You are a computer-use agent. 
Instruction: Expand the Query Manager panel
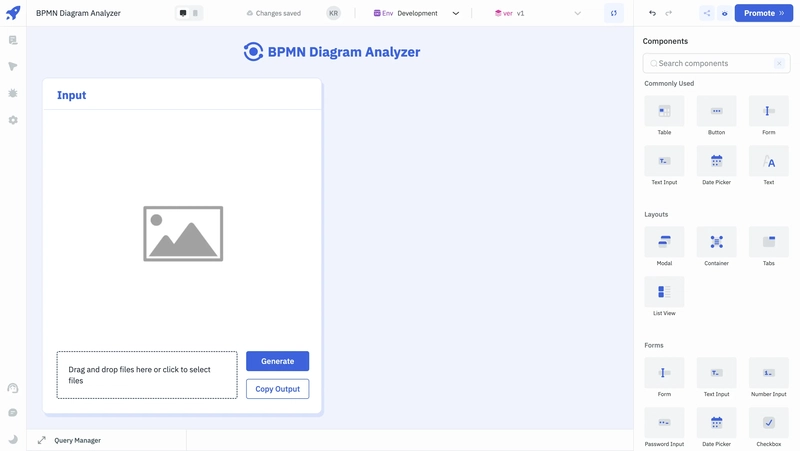click(x=42, y=440)
